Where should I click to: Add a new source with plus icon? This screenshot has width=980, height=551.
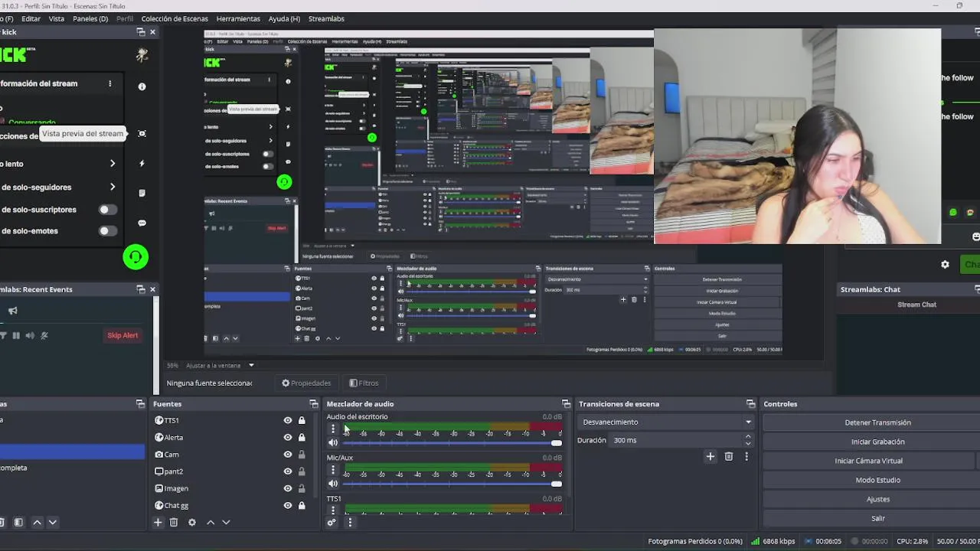click(158, 522)
